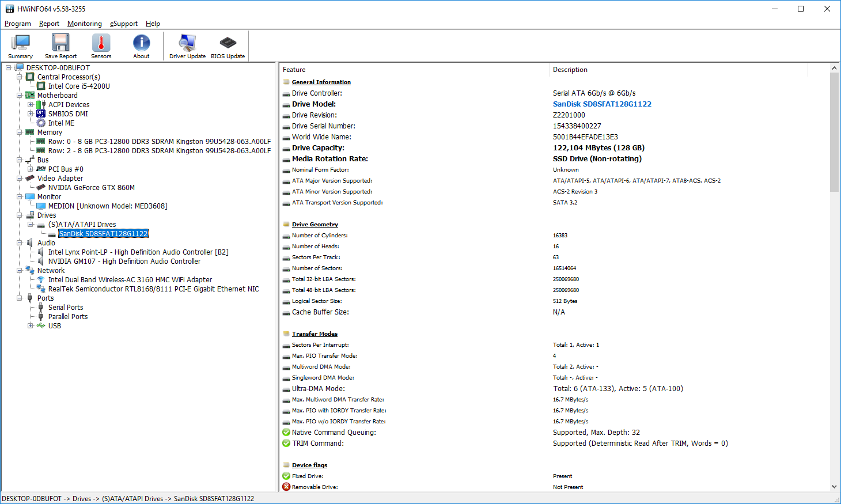Select the Intel Core i5-4200U CPU icon
This screenshot has width=841, height=504.
click(41, 86)
